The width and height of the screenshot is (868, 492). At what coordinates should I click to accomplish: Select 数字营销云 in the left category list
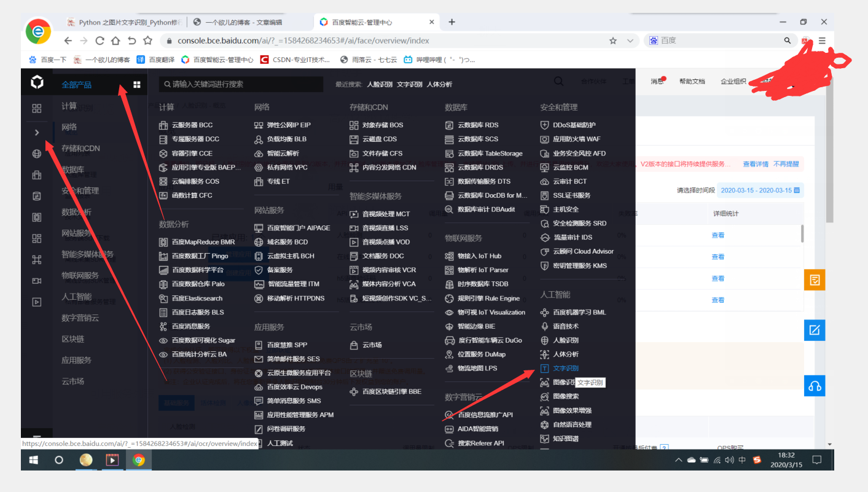[x=80, y=318]
